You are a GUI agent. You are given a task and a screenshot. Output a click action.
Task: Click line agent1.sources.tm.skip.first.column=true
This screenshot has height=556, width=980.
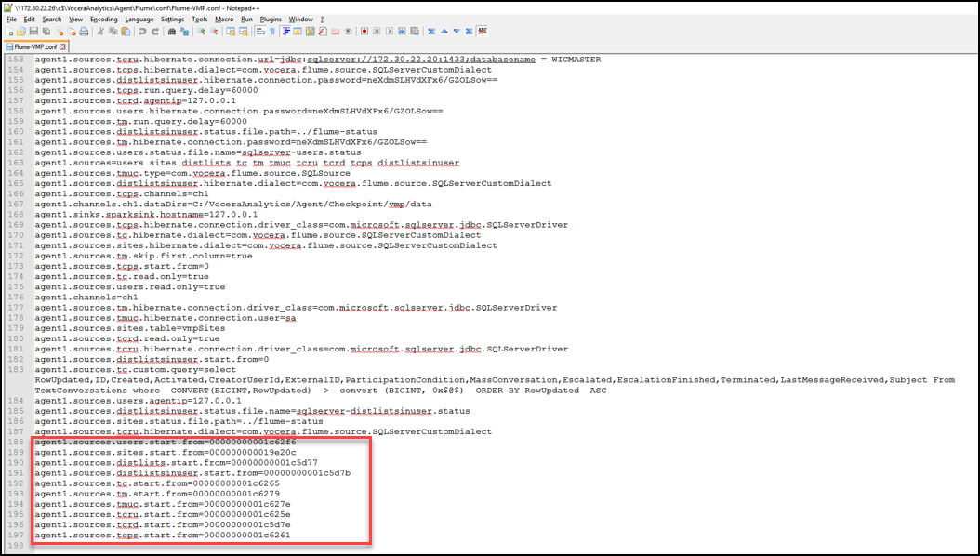[x=144, y=256]
